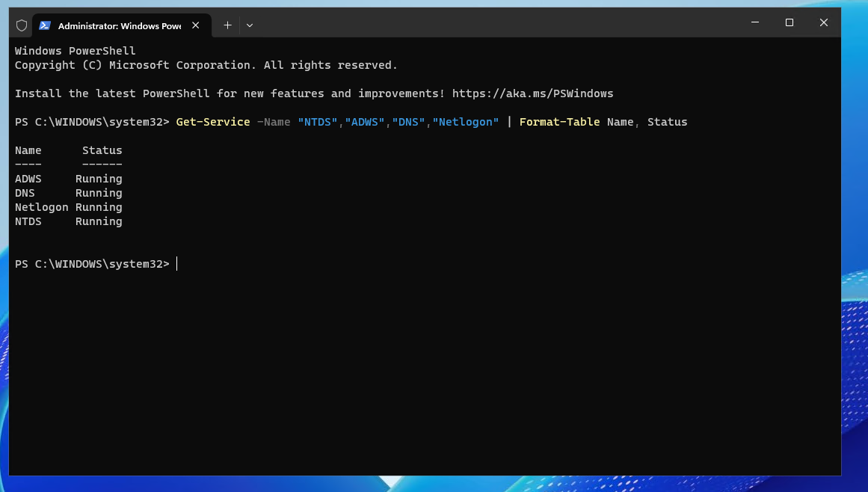
Task: Click the "Netlogon" string argument
Action: 466,122
